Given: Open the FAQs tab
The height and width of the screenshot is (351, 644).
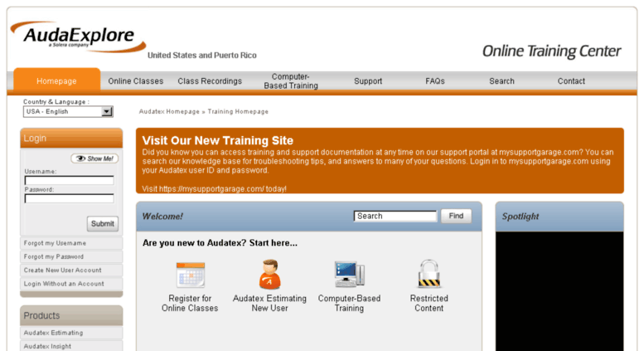Looking at the screenshot, I should coord(435,81).
